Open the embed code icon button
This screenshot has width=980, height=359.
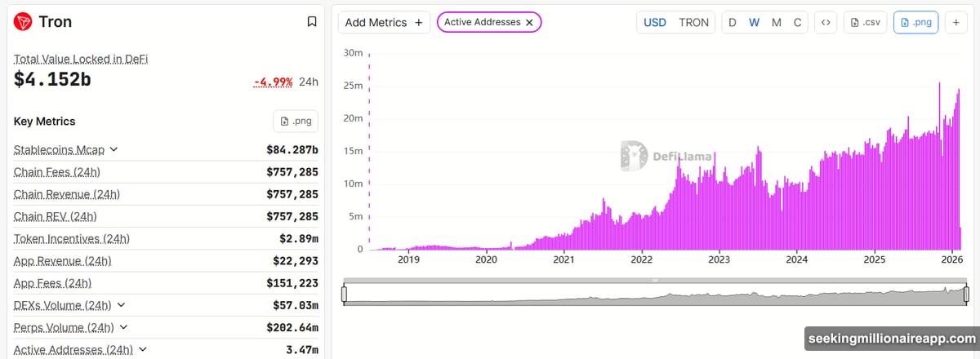click(x=826, y=23)
